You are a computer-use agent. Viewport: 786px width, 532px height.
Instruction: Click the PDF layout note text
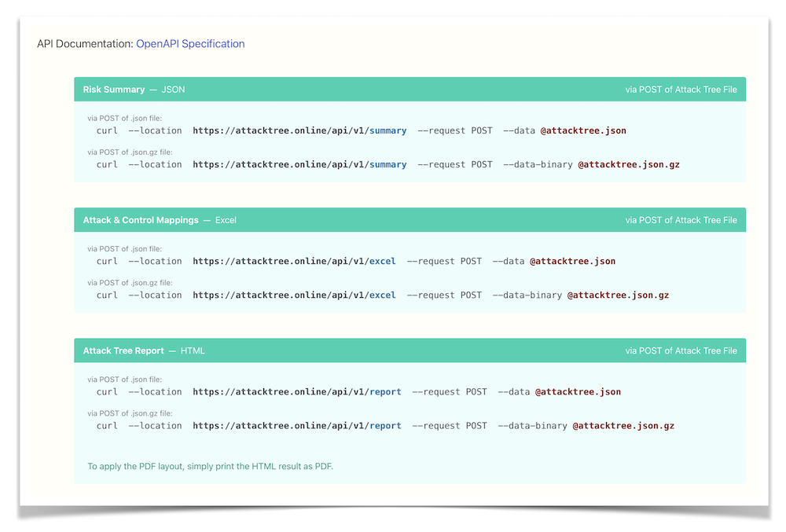click(210, 467)
